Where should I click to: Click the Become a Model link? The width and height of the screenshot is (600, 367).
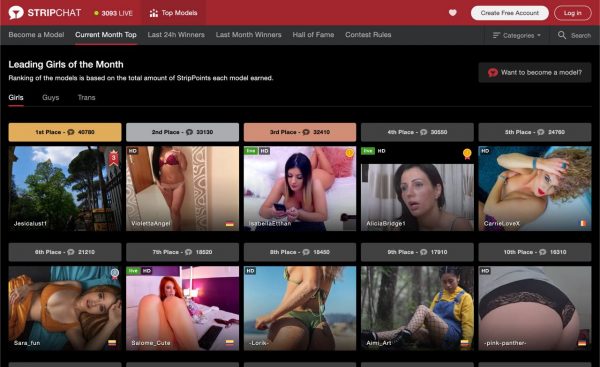(36, 35)
